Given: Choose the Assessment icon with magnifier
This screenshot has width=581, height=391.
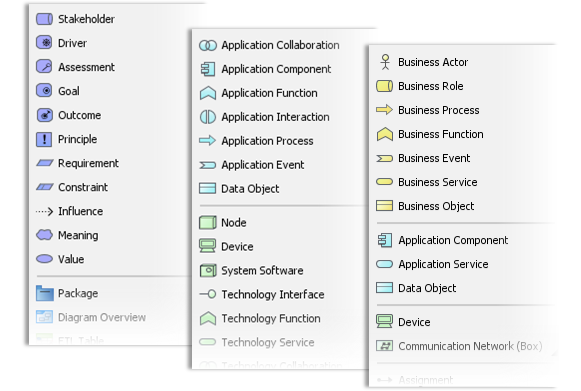Looking at the screenshot, I should coord(44,67).
